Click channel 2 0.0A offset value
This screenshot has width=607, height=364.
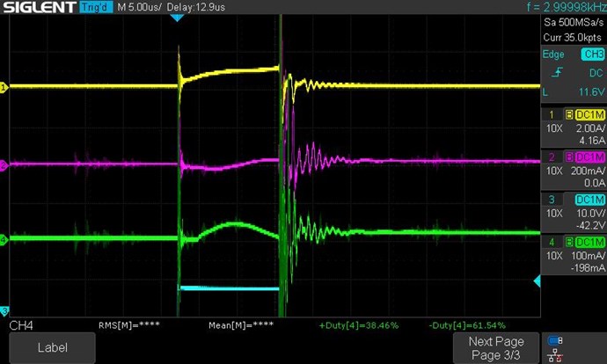(594, 183)
